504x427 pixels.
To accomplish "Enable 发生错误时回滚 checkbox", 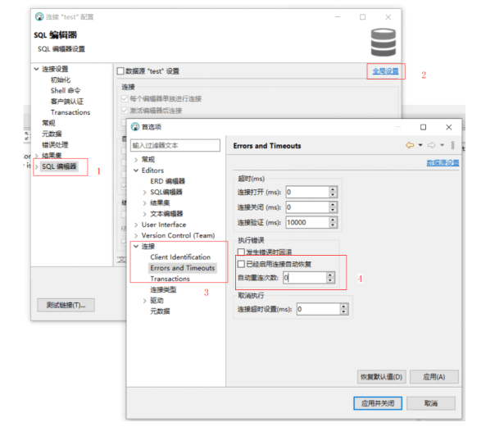I will 241,252.
